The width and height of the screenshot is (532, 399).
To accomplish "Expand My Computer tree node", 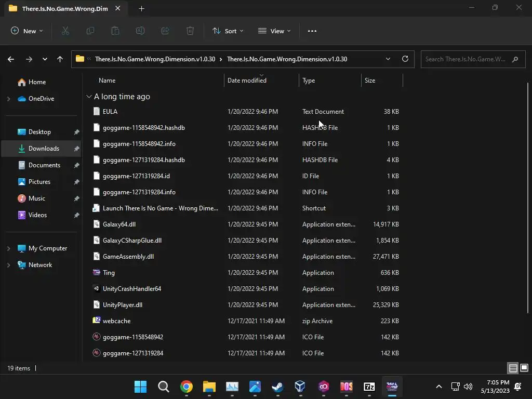I will 8,248.
